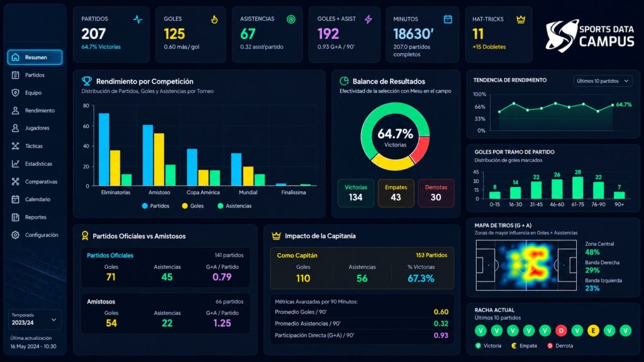Click the Estadísticas chart icon
This screenshot has width=644, height=362.
click(15, 164)
